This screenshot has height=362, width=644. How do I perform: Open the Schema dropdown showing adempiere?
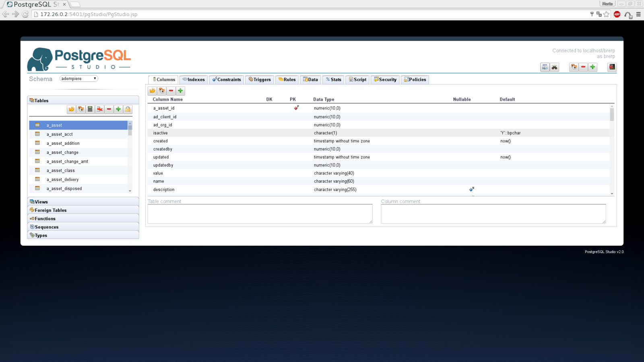point(79,79)
